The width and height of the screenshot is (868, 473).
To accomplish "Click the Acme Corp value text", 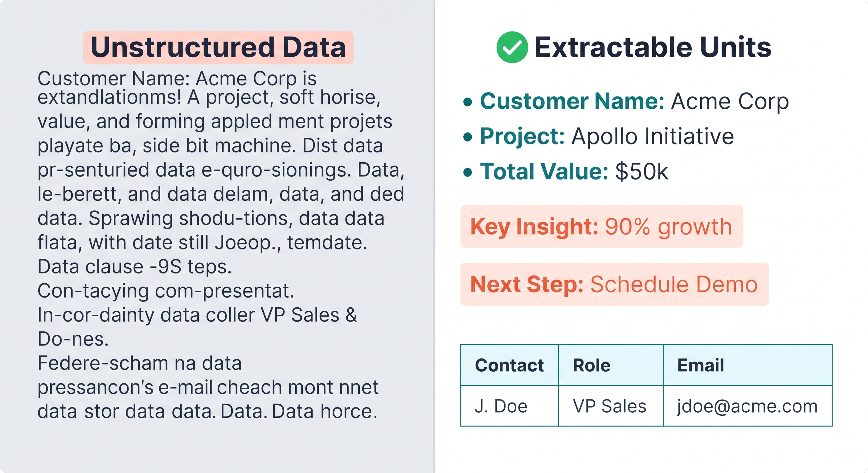I will coord(730,101).
